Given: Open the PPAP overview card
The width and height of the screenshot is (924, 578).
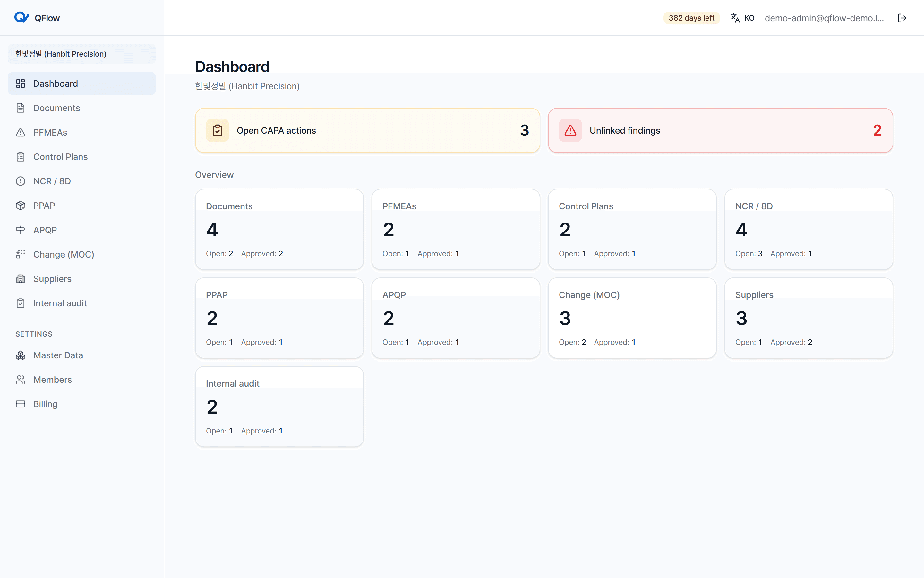Looking at the screenshot, I should pos(279,318).
